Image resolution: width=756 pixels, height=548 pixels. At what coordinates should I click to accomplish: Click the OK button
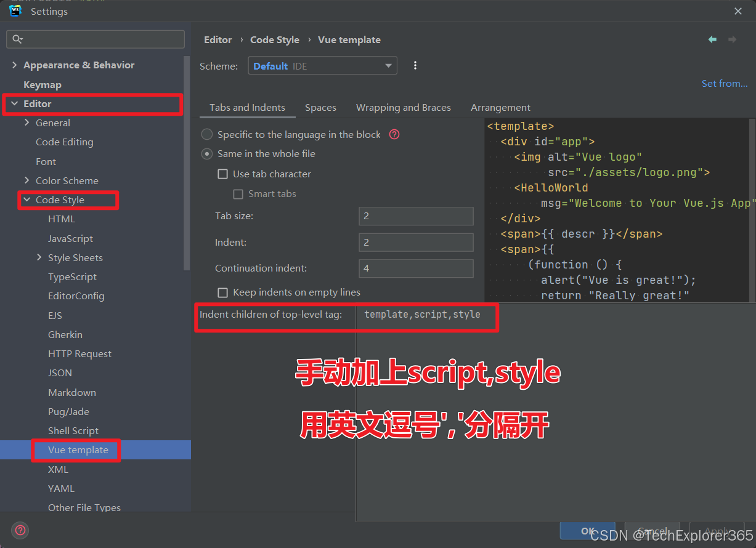click(x=588, y=531)
